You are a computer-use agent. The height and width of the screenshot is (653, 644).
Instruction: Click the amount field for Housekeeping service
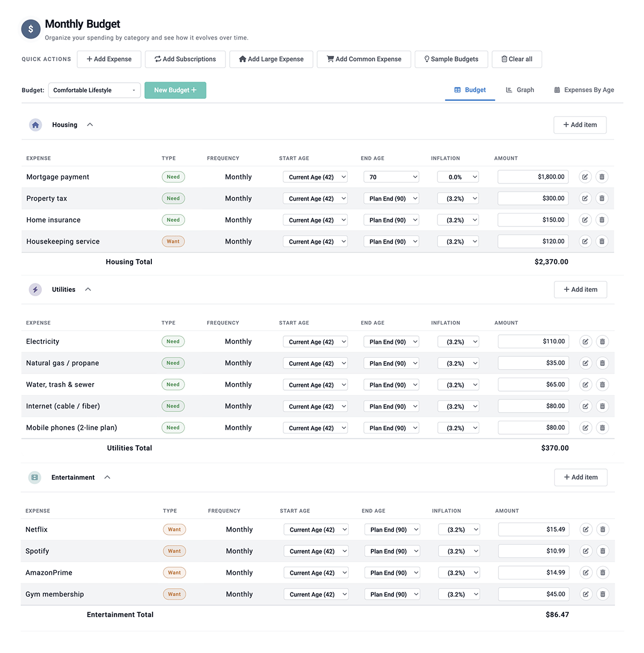click(x=533, y=241)
